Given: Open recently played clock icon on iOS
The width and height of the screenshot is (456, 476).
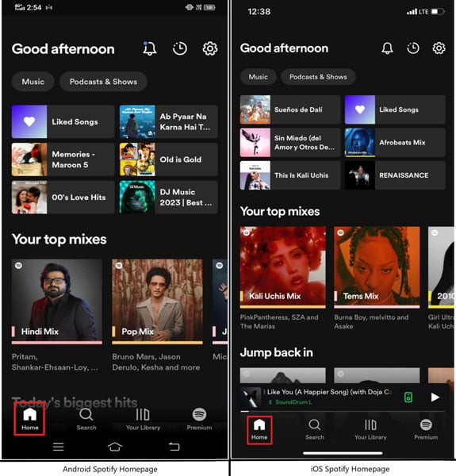Looking at the screenshot, I should [x=413, y=48].
